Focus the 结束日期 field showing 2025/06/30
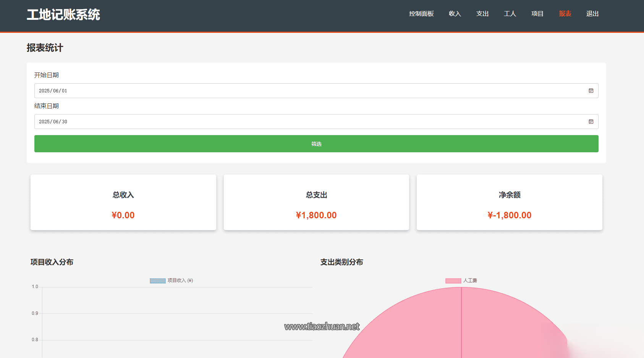Viewport: 644px width, 358px height. click(316, 122)
